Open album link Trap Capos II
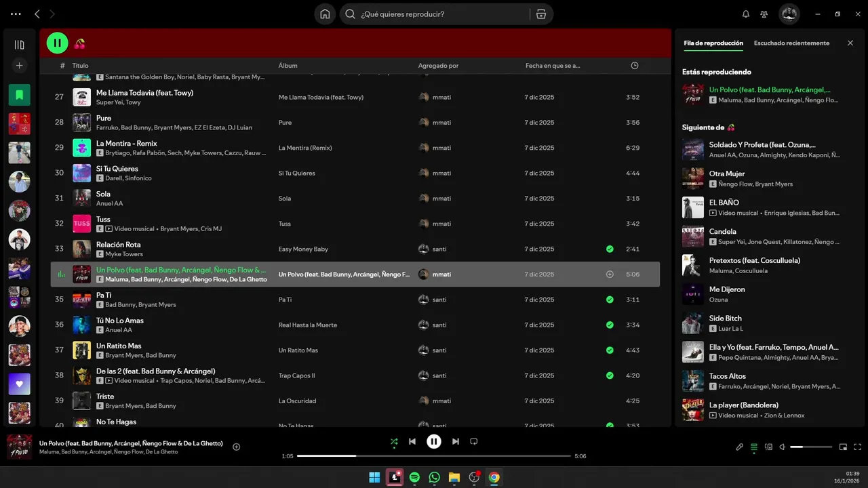The image size is (868, 488). (296, 375)
